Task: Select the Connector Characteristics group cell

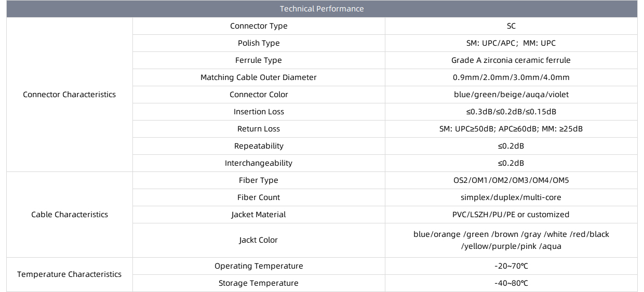Action: [70, 95]
